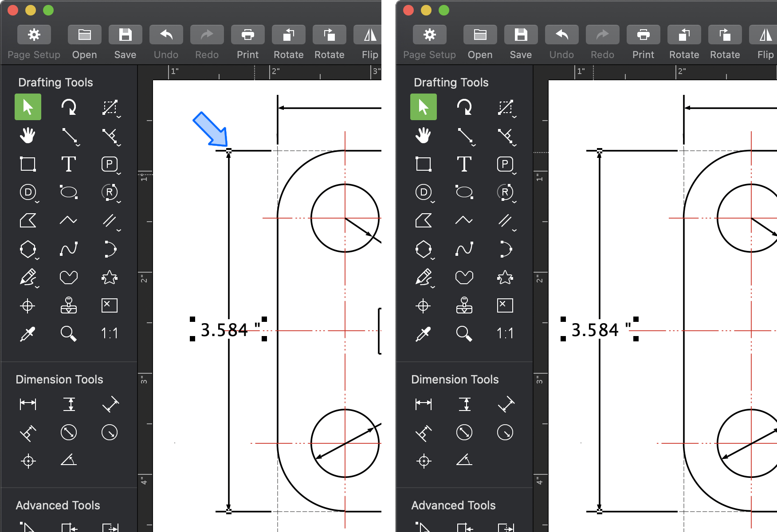
Task: Pick the pencil freehand tool in left window
Action: (x=28, y=277)
